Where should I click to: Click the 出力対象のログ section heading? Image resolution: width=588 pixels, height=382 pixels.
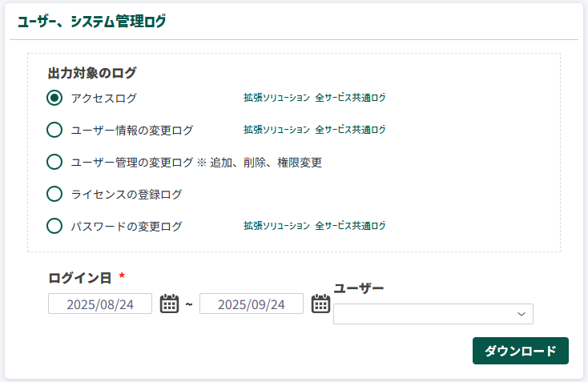[92, 73]
